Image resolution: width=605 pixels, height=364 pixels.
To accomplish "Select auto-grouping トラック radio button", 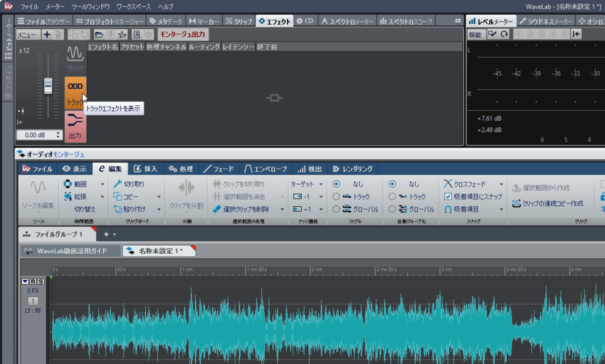I will (392, 197).
